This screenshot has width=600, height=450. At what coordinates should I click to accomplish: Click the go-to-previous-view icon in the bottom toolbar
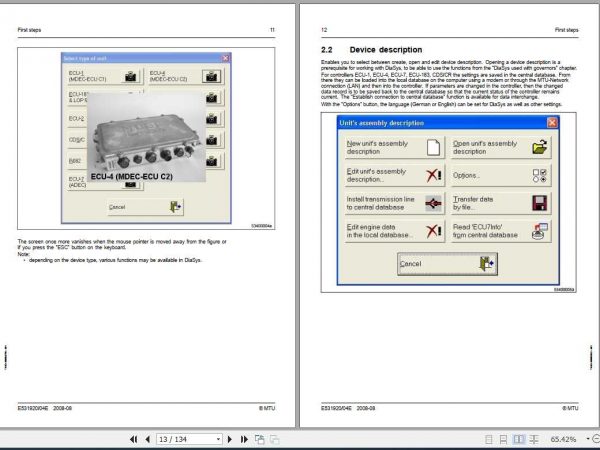click(259, 439)
